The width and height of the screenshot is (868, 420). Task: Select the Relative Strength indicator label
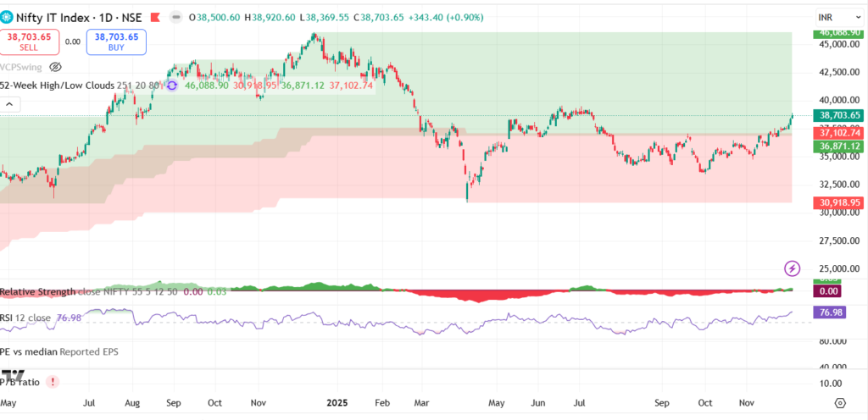click(x=37, y=292)
